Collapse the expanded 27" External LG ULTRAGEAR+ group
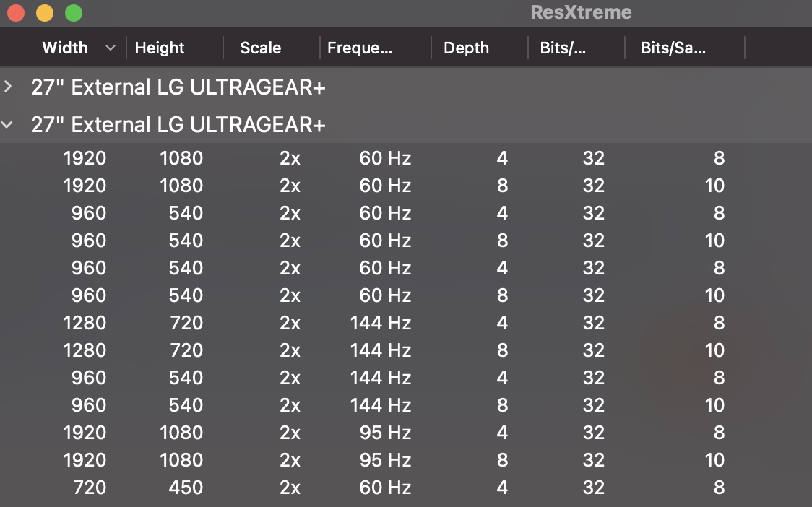Viewport: 812px width, 507px height. 7,124
